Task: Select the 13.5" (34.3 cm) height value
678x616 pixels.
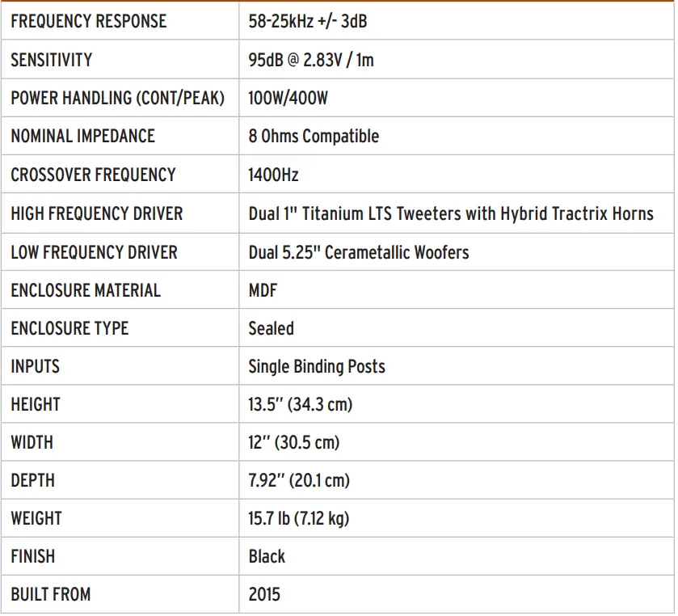Action: click(301, 404)
